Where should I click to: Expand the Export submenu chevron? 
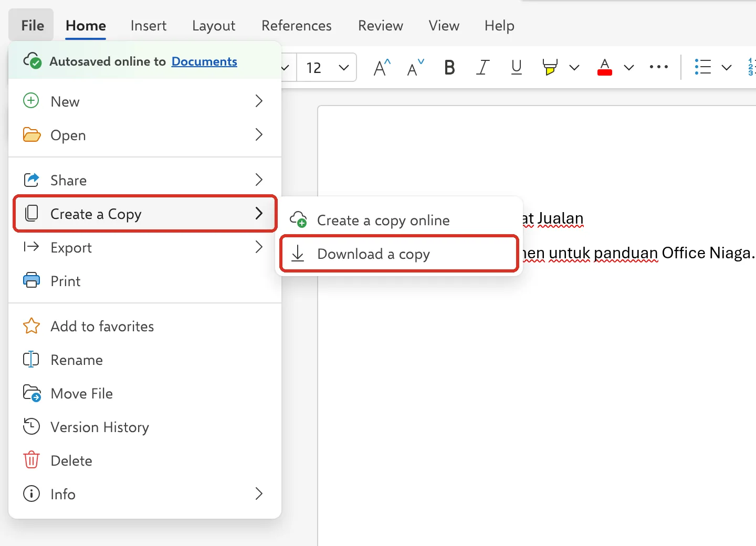259,247
